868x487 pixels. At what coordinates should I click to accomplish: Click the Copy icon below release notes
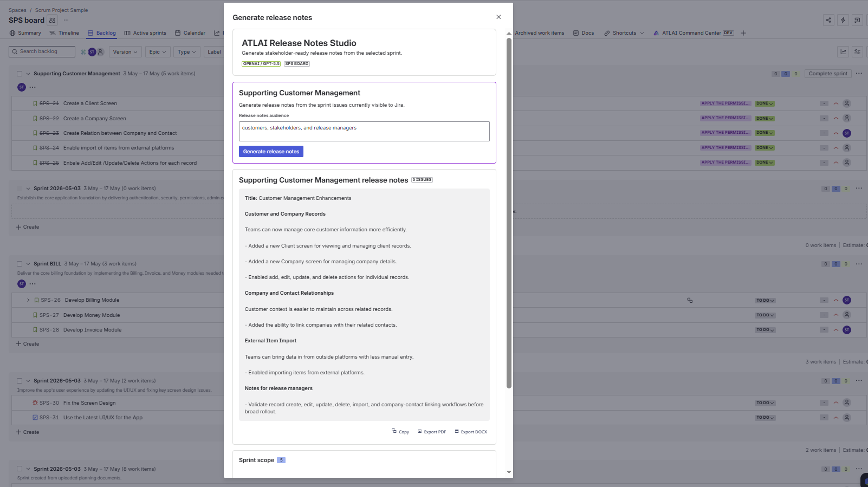click(x=400, y=432)
